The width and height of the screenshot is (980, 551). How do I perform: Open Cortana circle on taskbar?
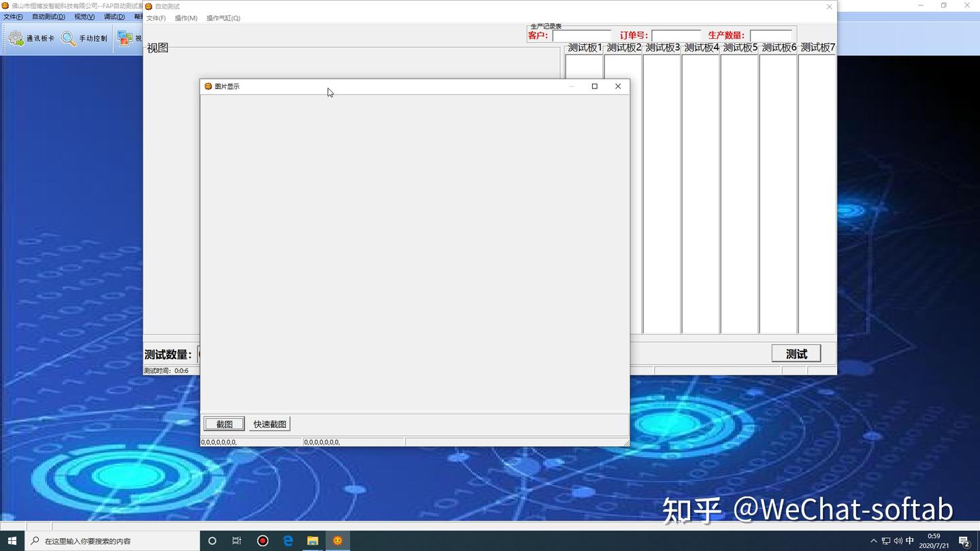tap(212, 541)
